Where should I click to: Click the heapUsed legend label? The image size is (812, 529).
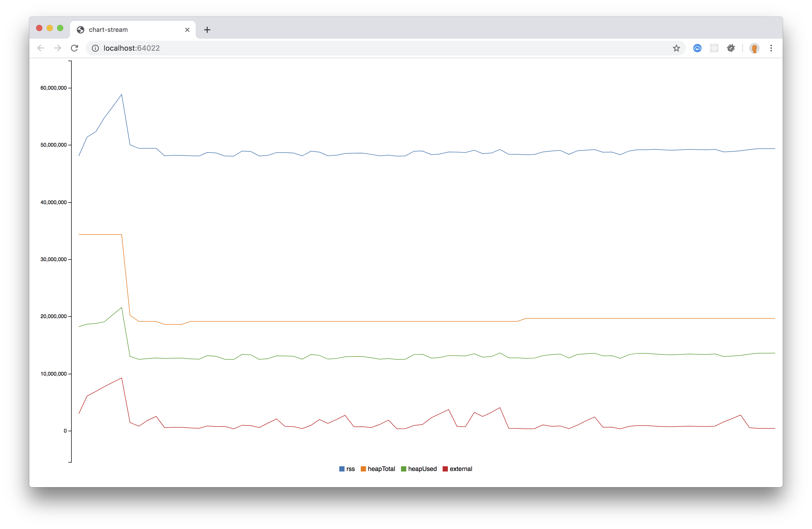[422, 469]
